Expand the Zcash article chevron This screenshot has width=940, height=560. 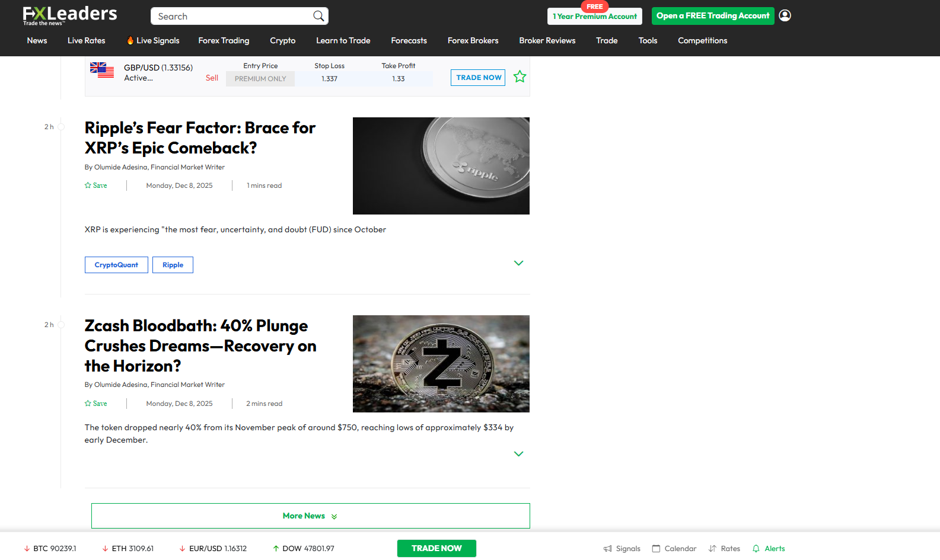point(518,454)
